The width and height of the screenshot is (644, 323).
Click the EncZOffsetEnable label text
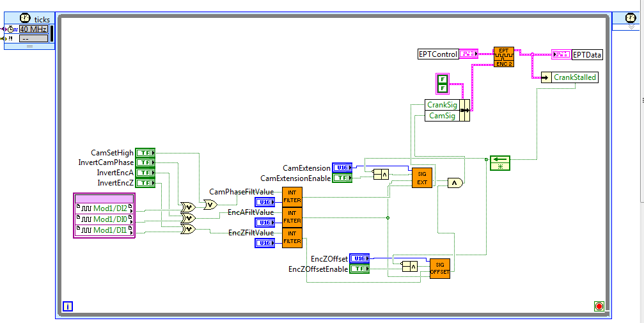tap(318, 269)
